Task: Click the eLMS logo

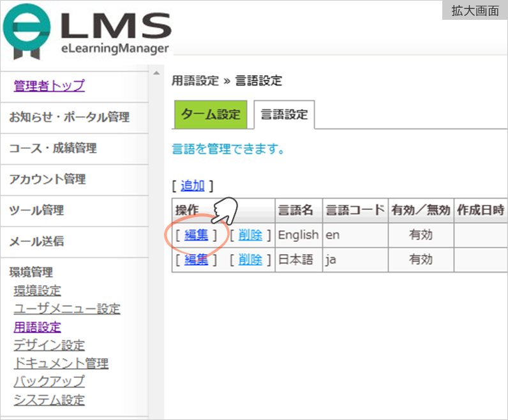Action: pyautogui.click(x=87, y=32)
